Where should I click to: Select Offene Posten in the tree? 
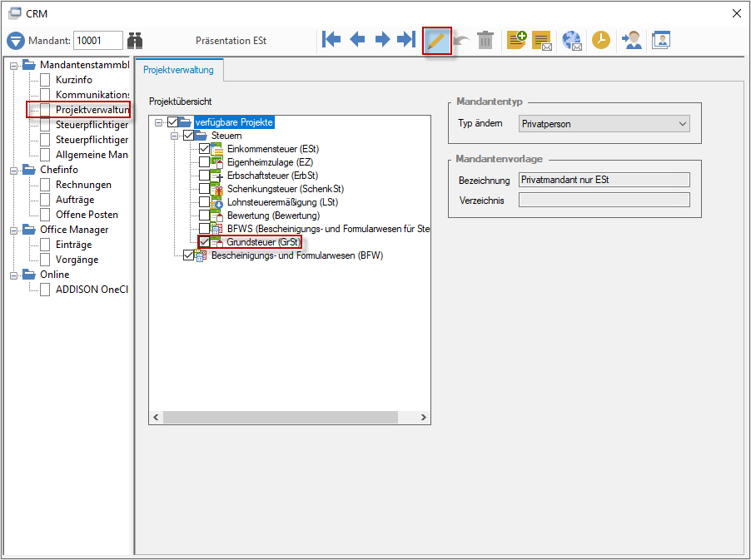coord(87,215)
